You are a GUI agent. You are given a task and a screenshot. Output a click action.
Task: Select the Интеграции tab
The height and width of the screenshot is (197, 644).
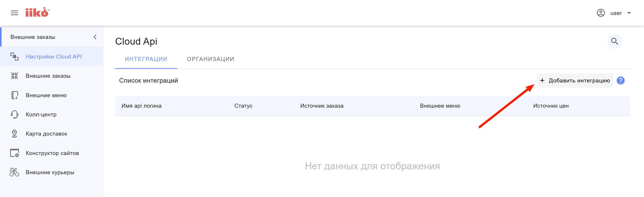click(146, 59)
